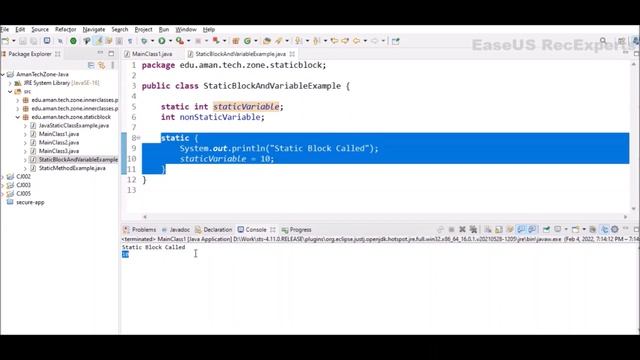Select the CJ002 project
The width and height of the screenshot is (640, 360).
23,177
